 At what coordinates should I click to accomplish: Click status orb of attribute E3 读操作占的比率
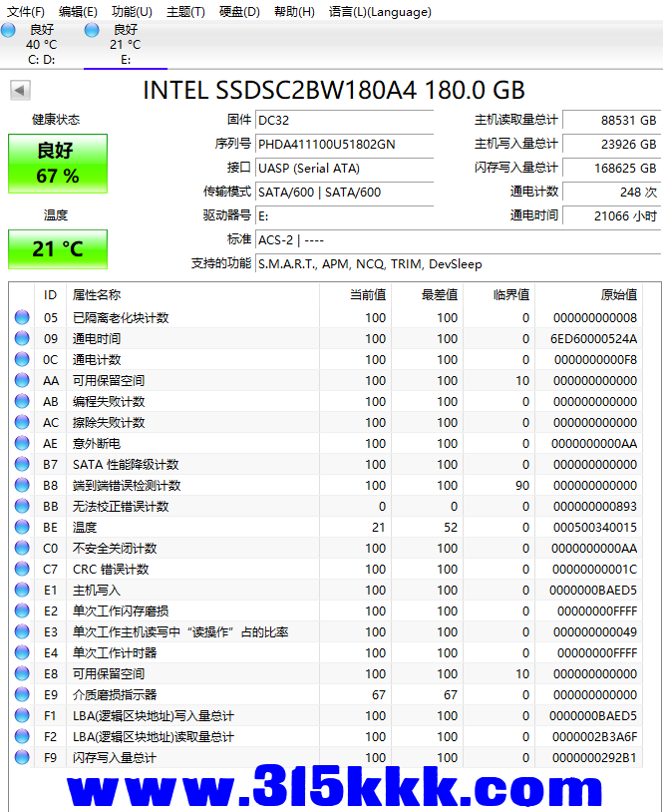tap(22, 631)
